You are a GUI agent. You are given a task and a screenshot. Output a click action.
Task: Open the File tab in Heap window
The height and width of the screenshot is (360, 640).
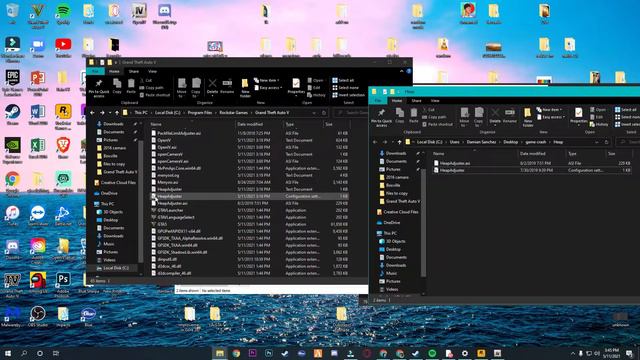click(x=378, y=101)
